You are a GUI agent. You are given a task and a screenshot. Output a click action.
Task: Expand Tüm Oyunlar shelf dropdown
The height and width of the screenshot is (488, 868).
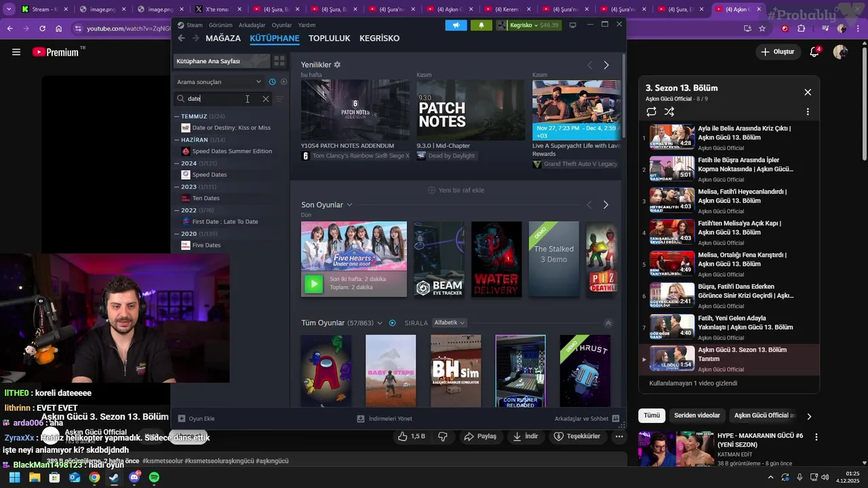coord(380,323)
